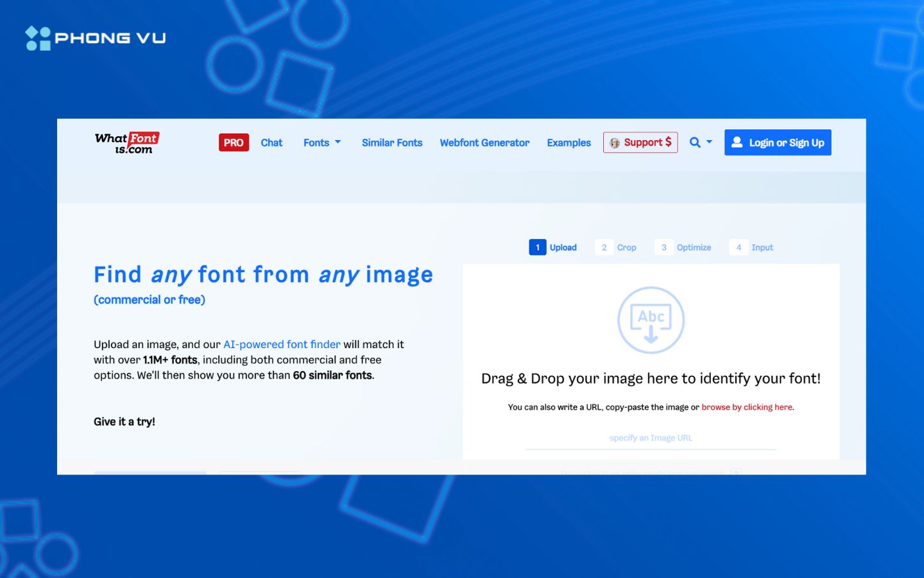Expand the Fonts dropdown
This screenshot has width=924, height=578.
coord(321,142)
